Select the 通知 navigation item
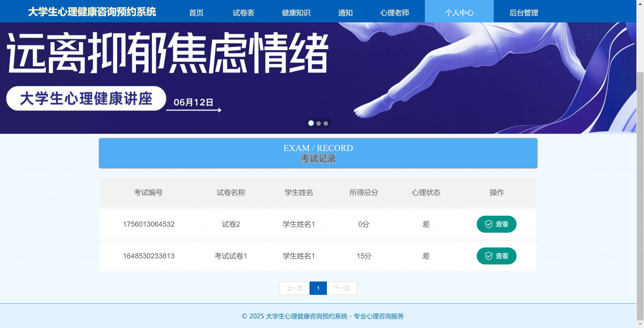 point(345,13)
